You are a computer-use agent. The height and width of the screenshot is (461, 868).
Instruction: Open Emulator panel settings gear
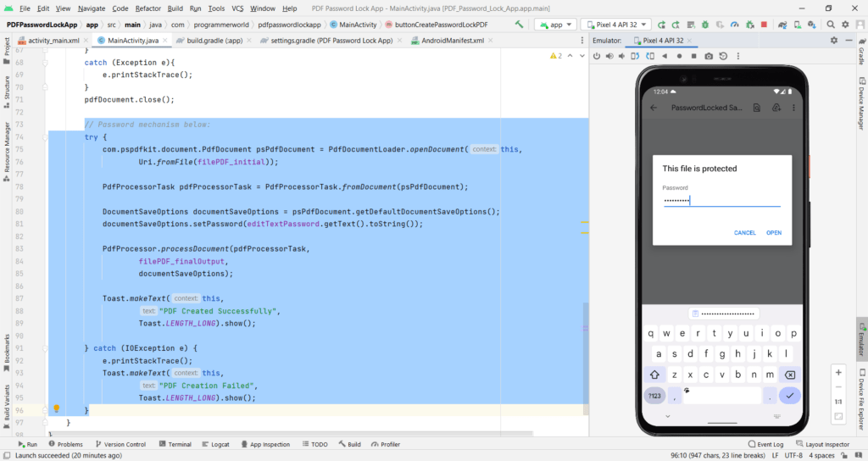pos(834,41)
